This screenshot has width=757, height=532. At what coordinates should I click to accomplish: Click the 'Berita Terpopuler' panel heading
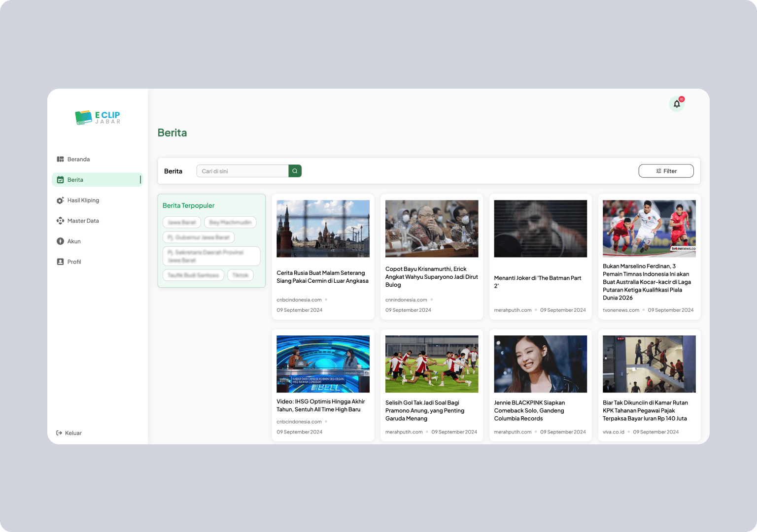[189, 205]
